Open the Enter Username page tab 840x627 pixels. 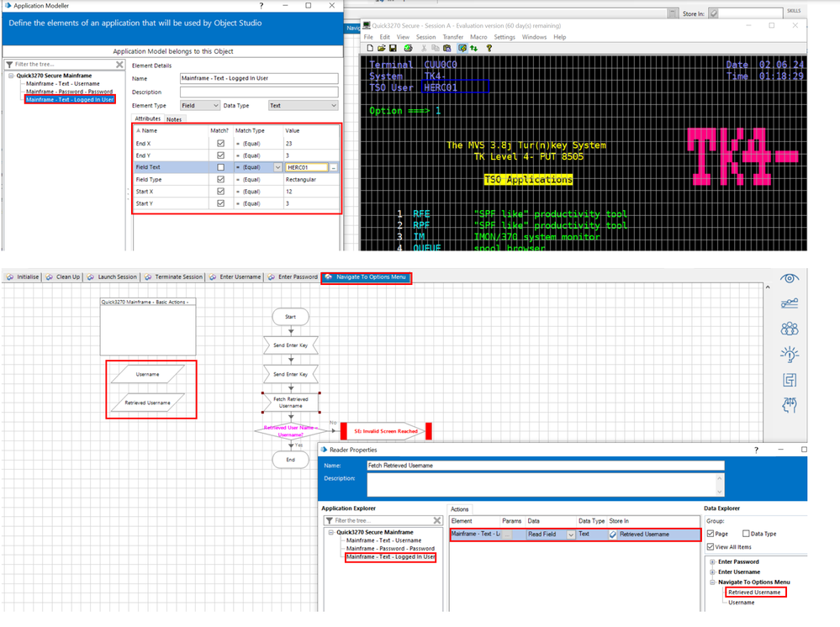[x=240, y=277]
